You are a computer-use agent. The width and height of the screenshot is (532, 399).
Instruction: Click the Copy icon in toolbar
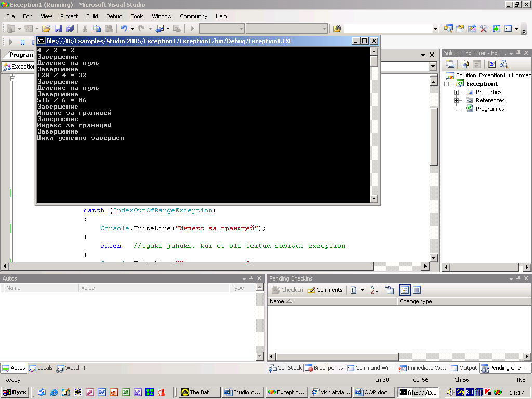(97, 29)
